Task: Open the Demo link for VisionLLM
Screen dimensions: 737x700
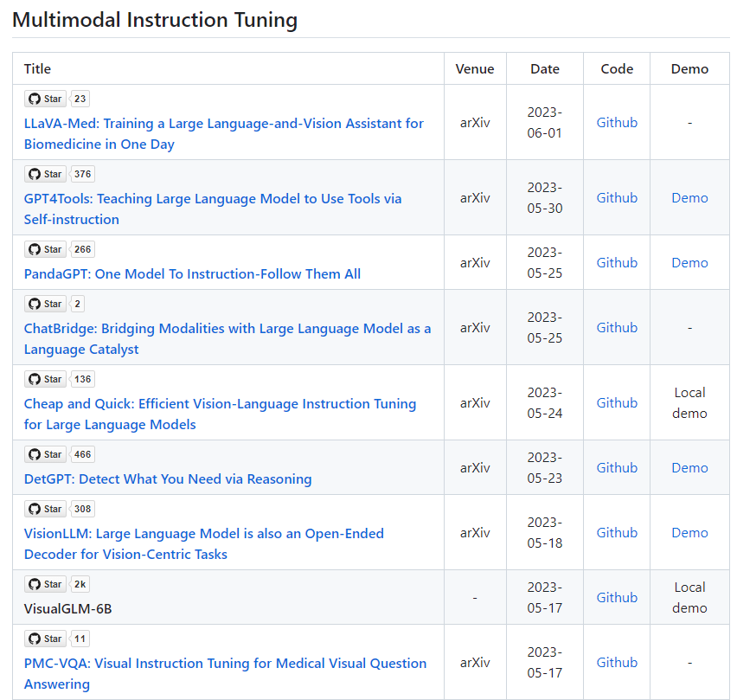Action: [x=689, y=533]
